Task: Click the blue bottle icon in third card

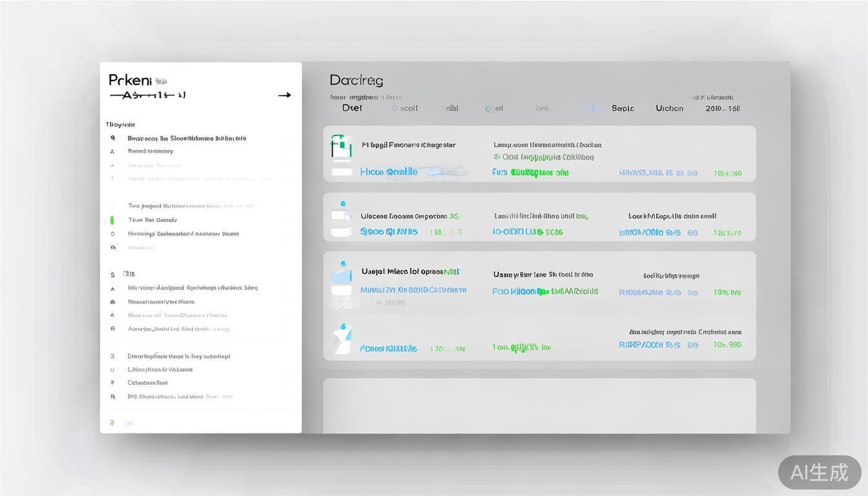Action: point(341,273)
